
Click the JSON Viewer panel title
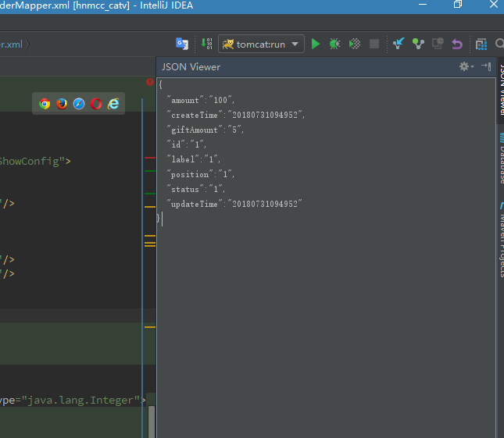tap(191, 67)
